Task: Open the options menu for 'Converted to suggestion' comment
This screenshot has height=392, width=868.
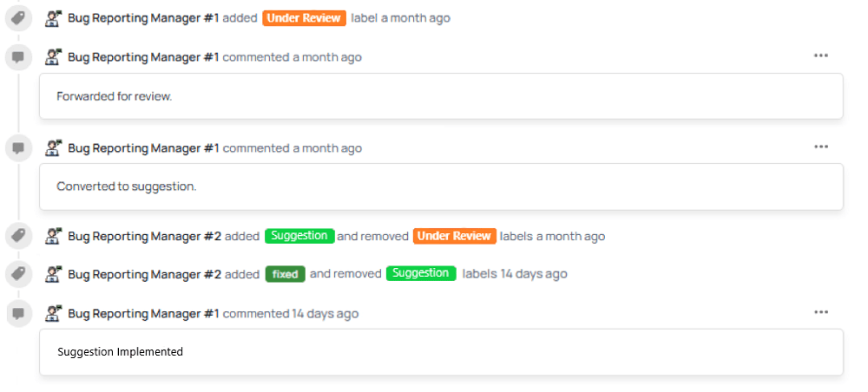Action: tap(821, 147)
